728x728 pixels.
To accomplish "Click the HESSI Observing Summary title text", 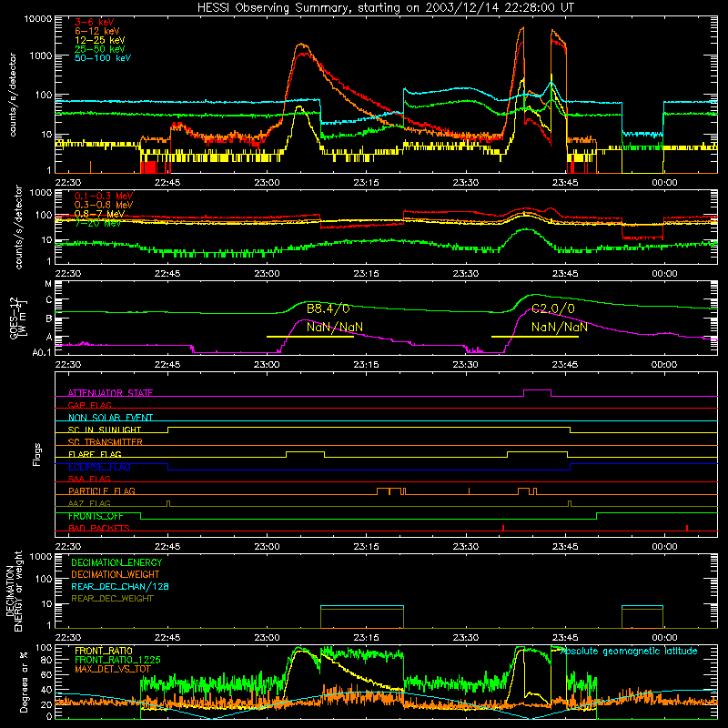I will (385, 7).
